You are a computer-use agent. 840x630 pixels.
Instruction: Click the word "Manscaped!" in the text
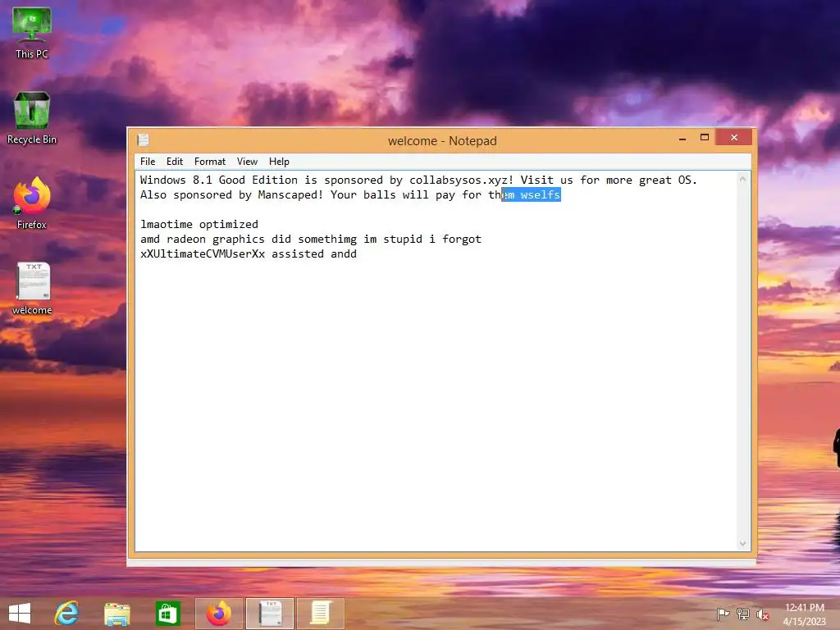(x=290, y=195)
